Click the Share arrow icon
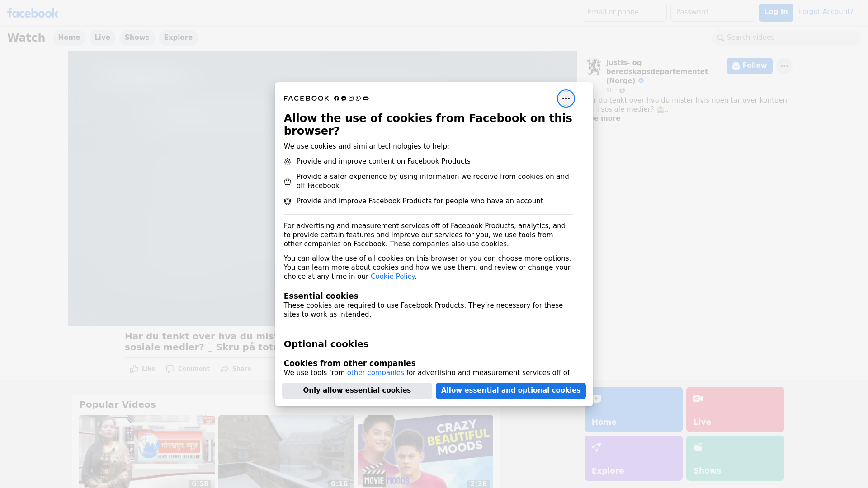 tap(225, 369)
